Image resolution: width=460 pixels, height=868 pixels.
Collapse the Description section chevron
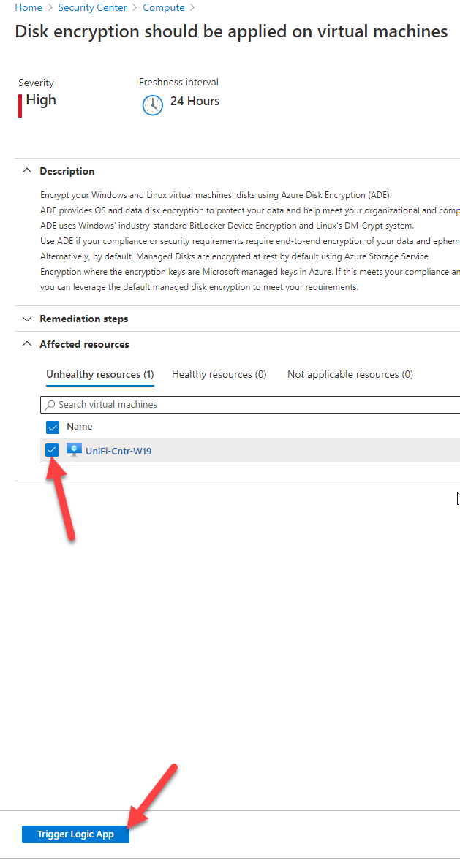tap(26, 171)
